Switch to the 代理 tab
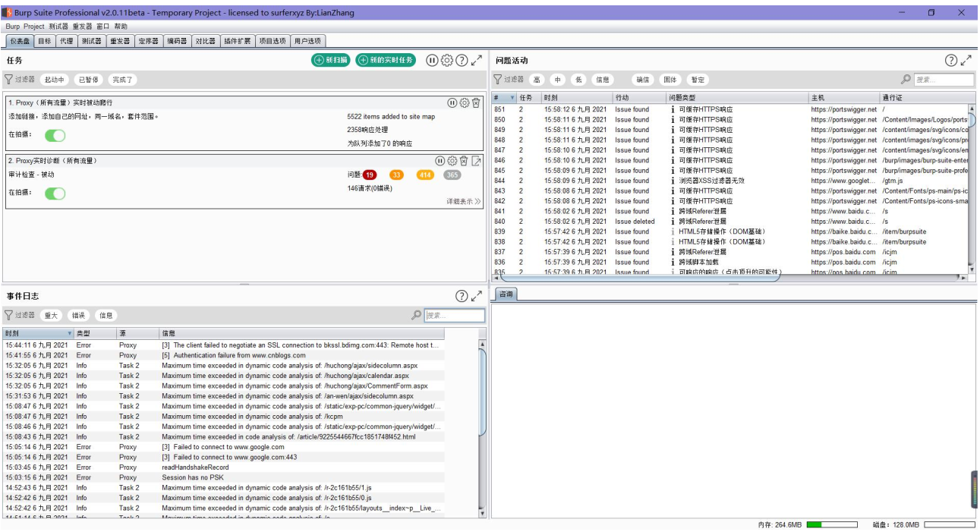Screen dimensions: 980x532 (67, 41)
